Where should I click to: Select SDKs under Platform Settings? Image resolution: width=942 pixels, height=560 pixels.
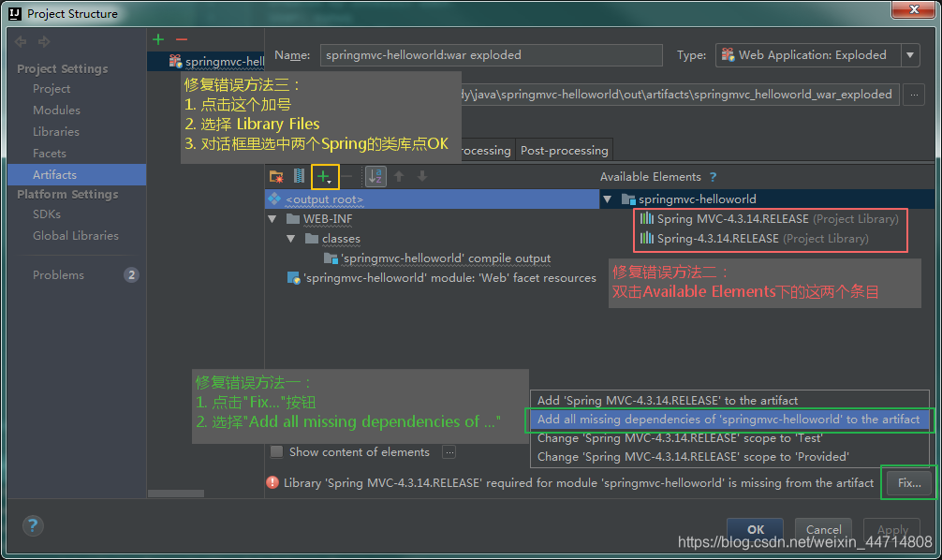tap(47, 214)
